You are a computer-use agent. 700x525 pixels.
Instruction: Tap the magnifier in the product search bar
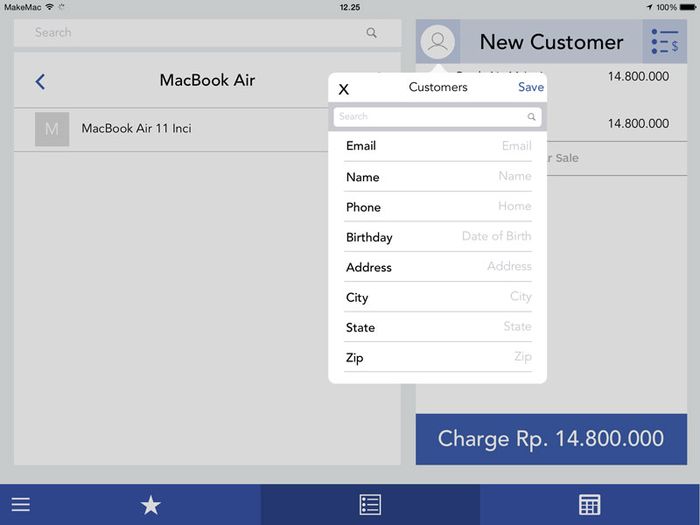[371, 33]
